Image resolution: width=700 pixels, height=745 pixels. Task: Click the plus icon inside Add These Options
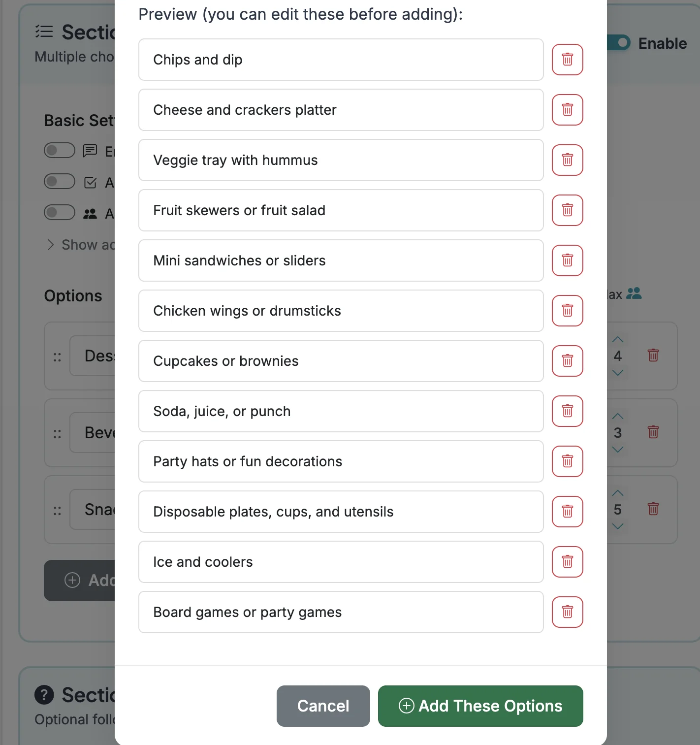[406, 706]
